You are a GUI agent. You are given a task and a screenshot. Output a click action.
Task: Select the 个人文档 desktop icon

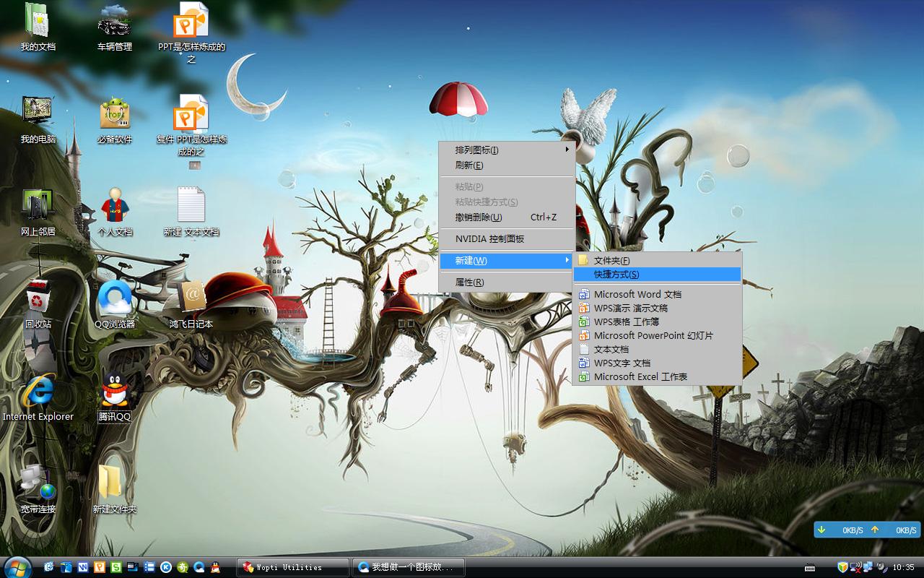click(x=114, y=212)
